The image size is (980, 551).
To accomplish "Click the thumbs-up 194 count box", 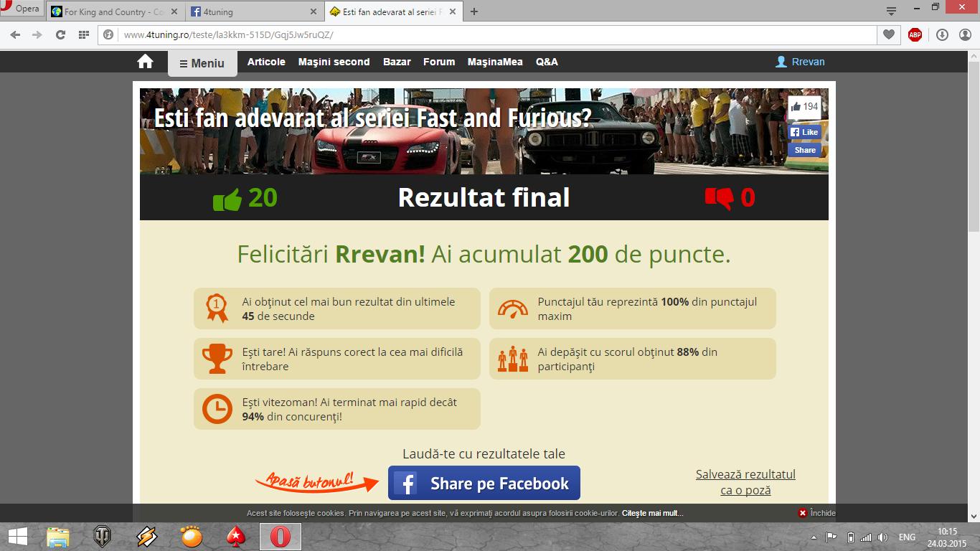I will tap(804, 106).
